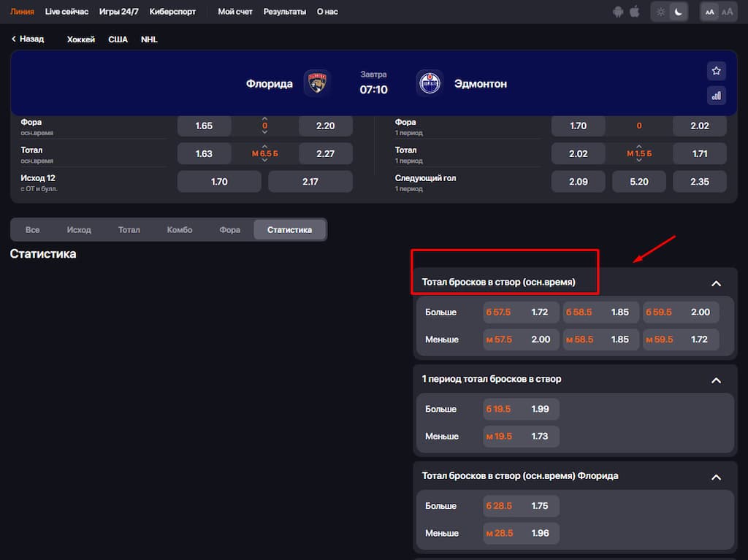Bet on 1 период Фора odds 2.02

700,126
